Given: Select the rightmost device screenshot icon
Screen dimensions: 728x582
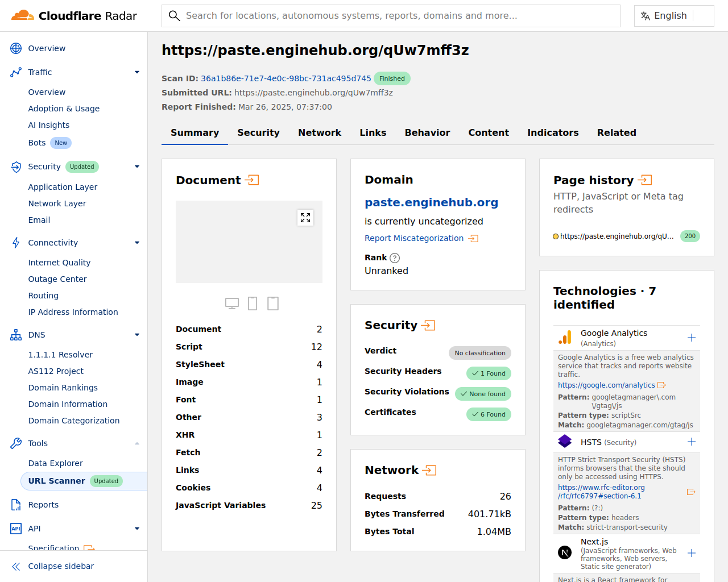Looking at the screenshot, I should [273, 304].
